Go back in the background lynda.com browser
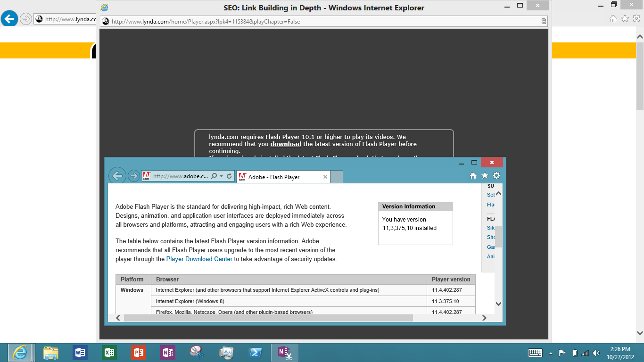Screen dimensions: 644x362 point(9,19)
